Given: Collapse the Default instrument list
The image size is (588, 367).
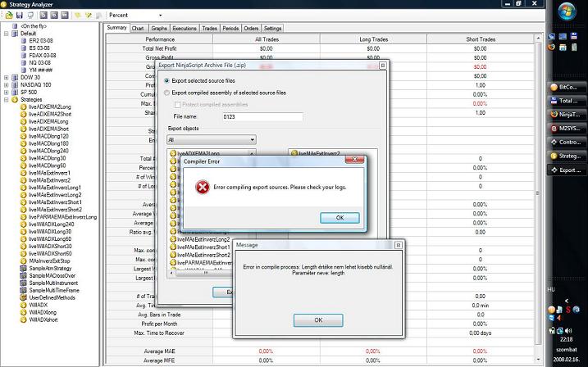Looking at the screenshot, I should click(6, 34).
